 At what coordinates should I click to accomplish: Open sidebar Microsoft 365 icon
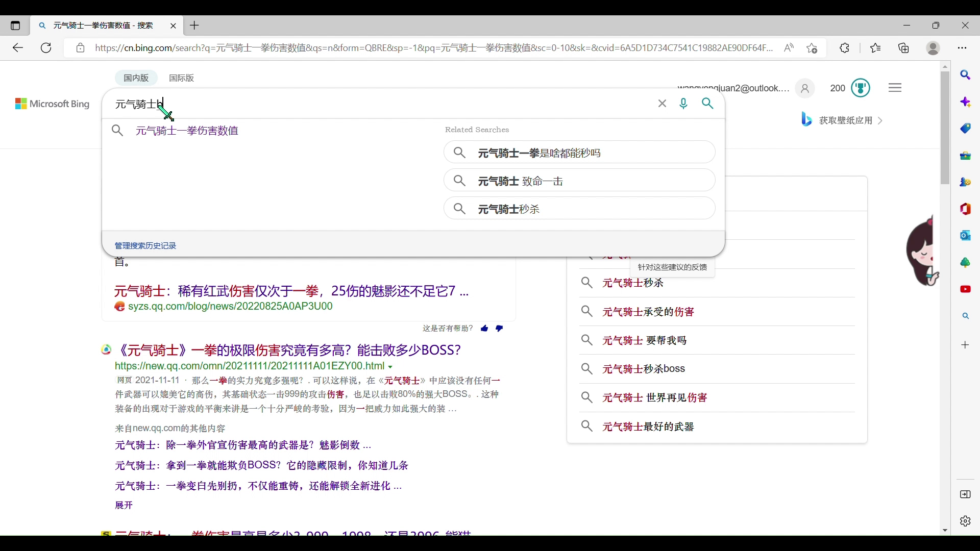tap(965, 209)
